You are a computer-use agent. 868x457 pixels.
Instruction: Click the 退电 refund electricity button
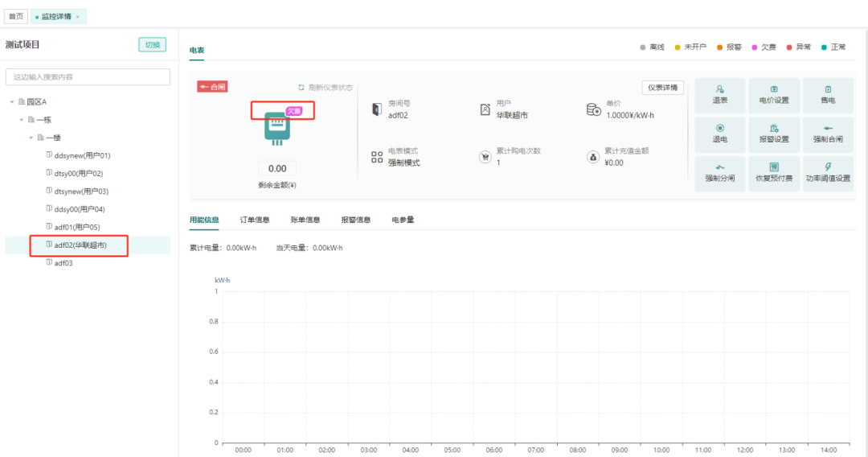[719, 134]
